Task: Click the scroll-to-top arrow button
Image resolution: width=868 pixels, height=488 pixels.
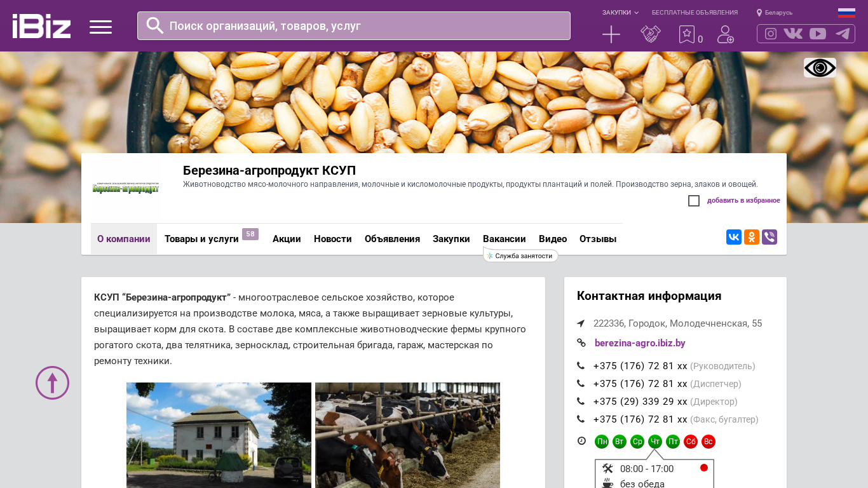Action: (52, 383)
